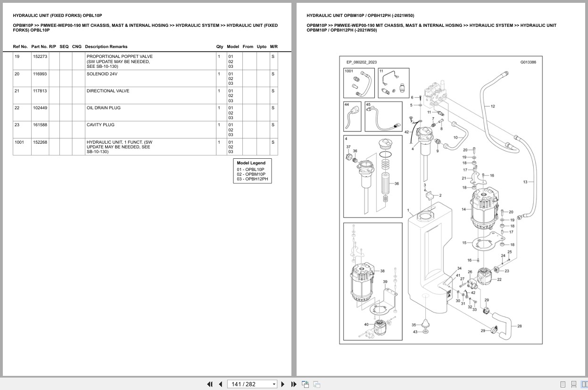
Task: Click part number 161588
Action: coord(40,125)
